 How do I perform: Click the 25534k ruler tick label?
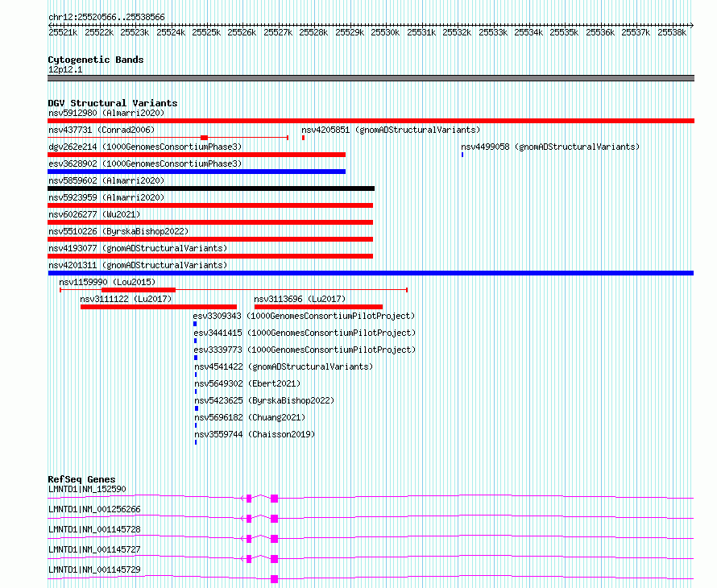point(528,32)
